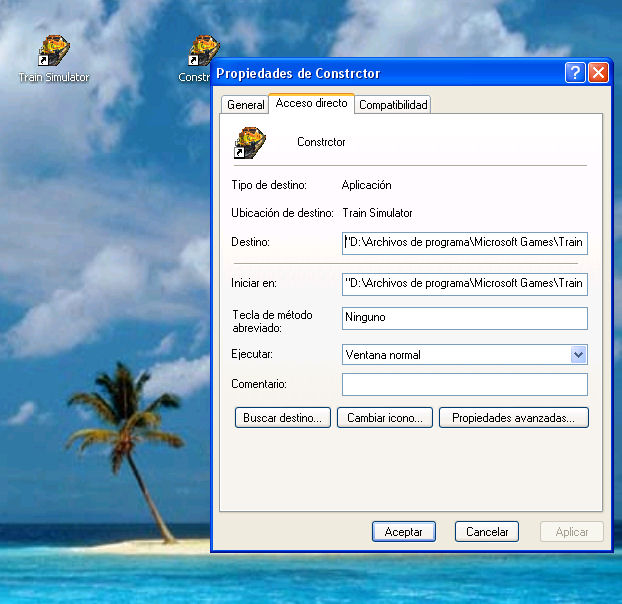Confirm with the Aceptar button
Screen dimensions: 622x604
pyautogui.click(x=404, y=532)
